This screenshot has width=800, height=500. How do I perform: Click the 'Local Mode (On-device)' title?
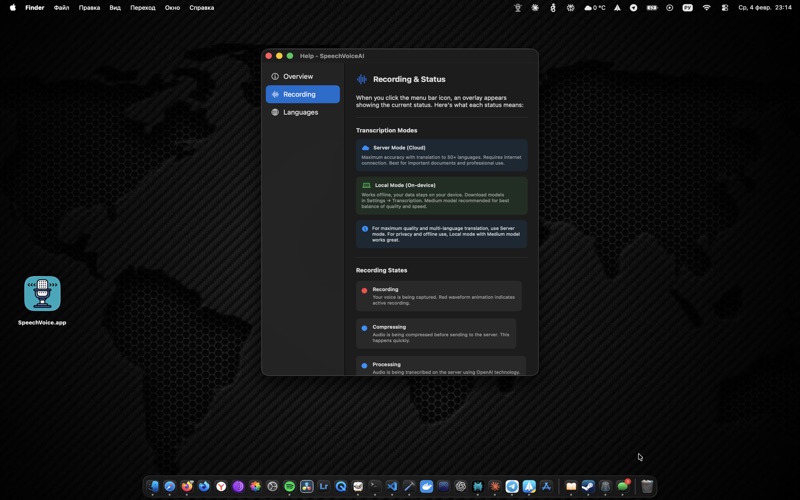pyautogui.click(x=405, y=185)
